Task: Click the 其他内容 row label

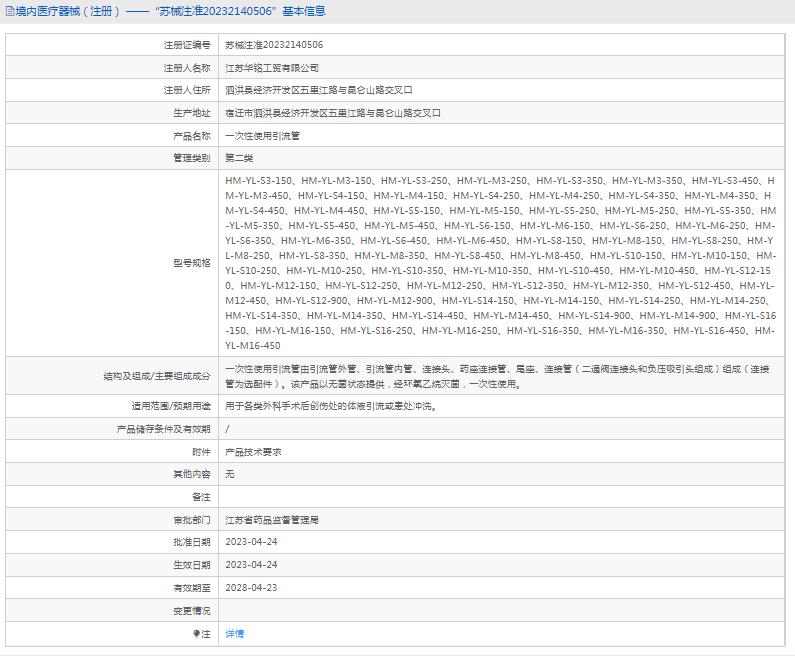Action: (192, 474)
